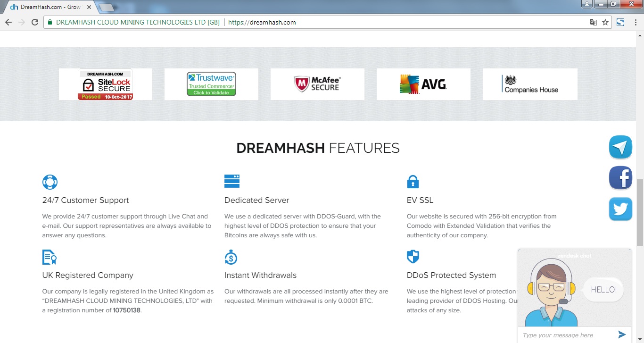This screenshot has height=343, width=644.
Task: Click the EV SSL padlock icon
Action: click(413, 182)
